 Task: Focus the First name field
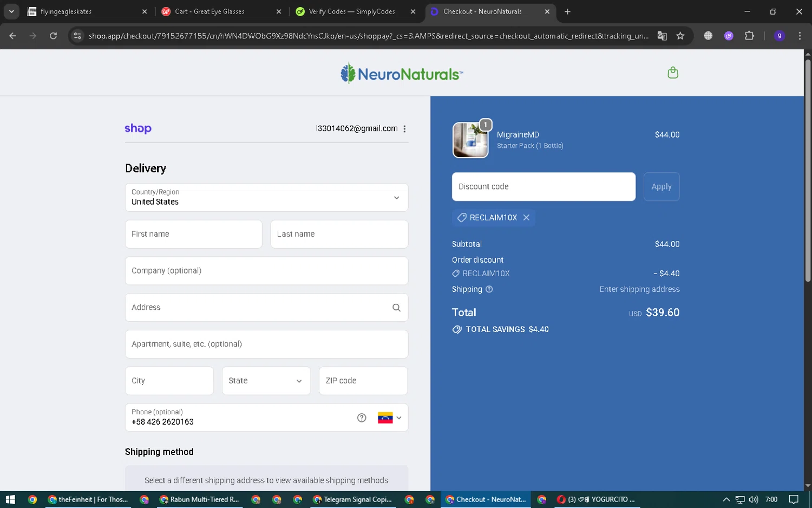pyautogui.click(x=194, y=234)
